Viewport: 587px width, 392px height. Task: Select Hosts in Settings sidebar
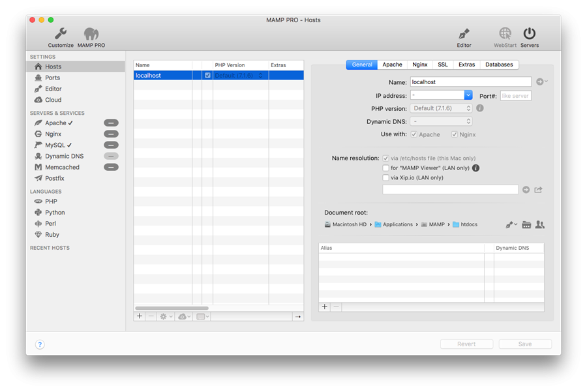pos(76,67)
